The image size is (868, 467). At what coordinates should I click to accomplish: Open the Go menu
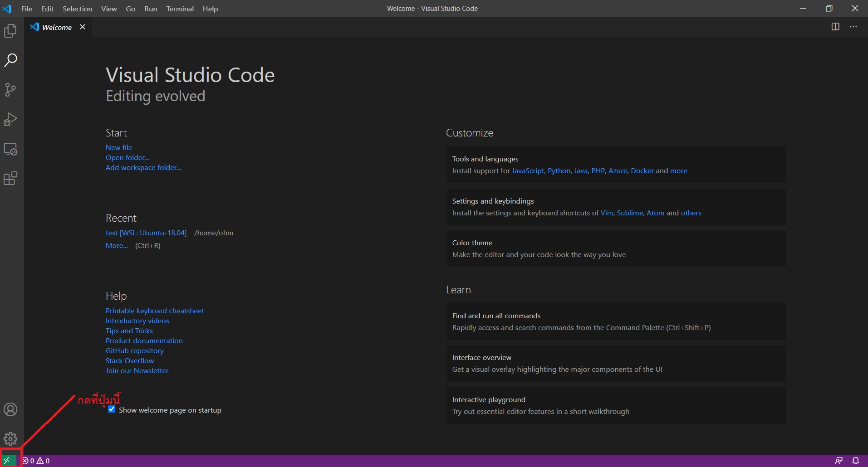tap(131, 9)
